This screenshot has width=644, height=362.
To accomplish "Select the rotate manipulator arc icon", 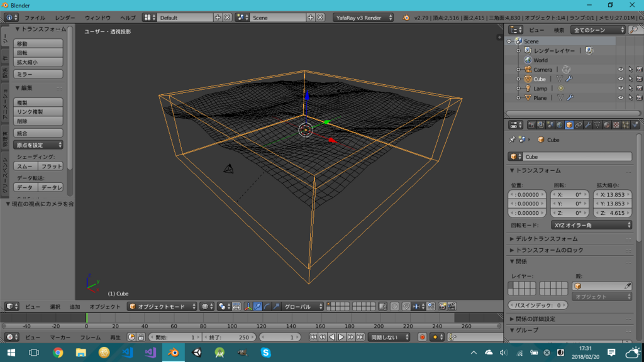I will pos(267,307).
